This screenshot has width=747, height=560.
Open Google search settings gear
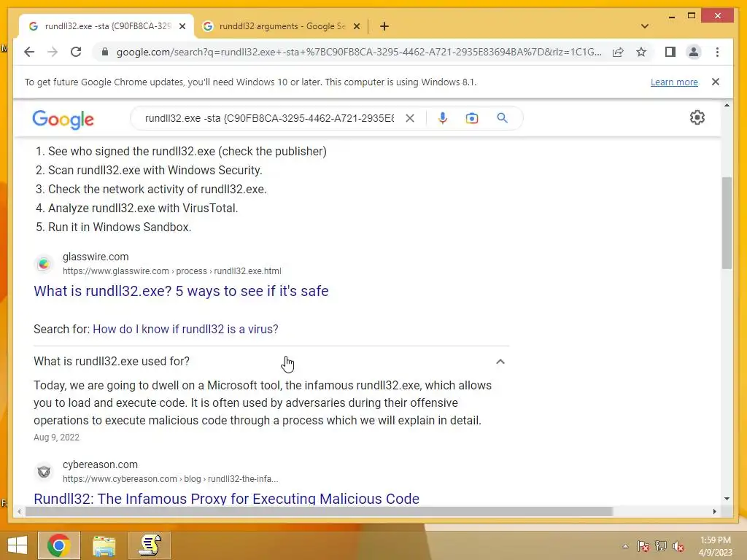697,117
